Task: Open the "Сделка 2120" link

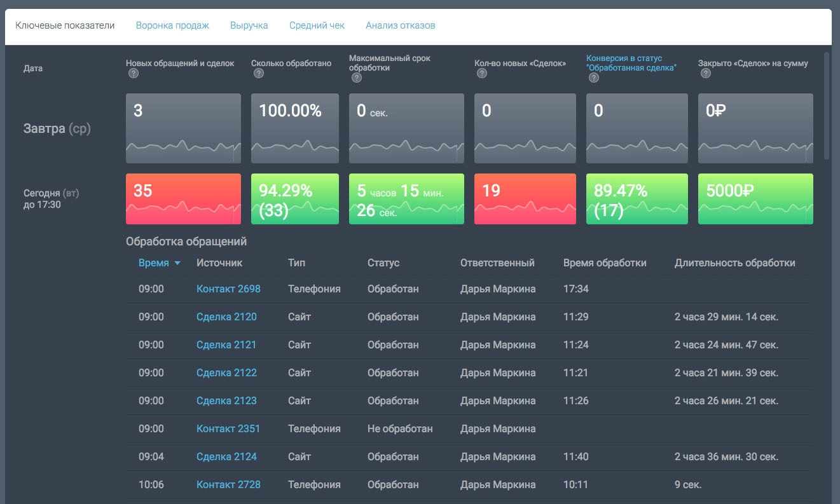Action: (x=226, y=317)
